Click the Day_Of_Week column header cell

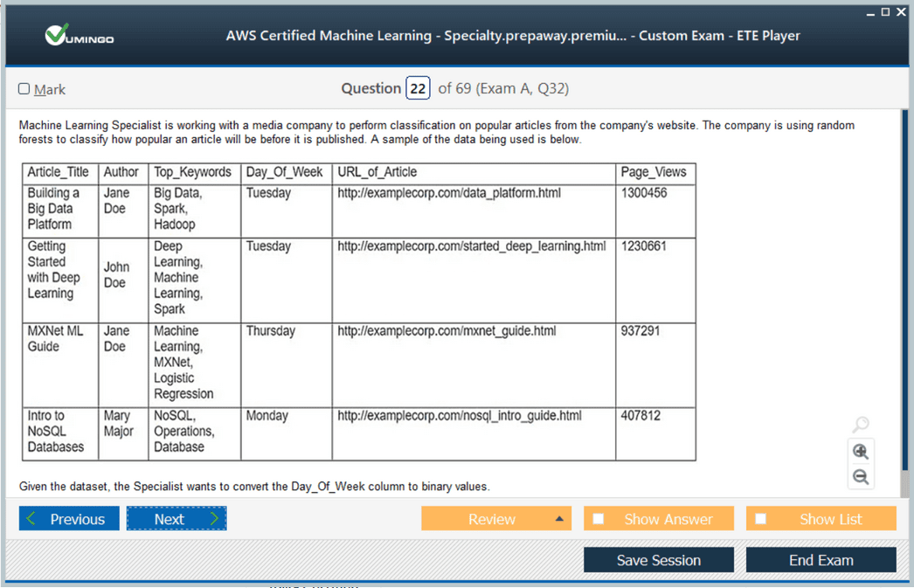[285, 172]
